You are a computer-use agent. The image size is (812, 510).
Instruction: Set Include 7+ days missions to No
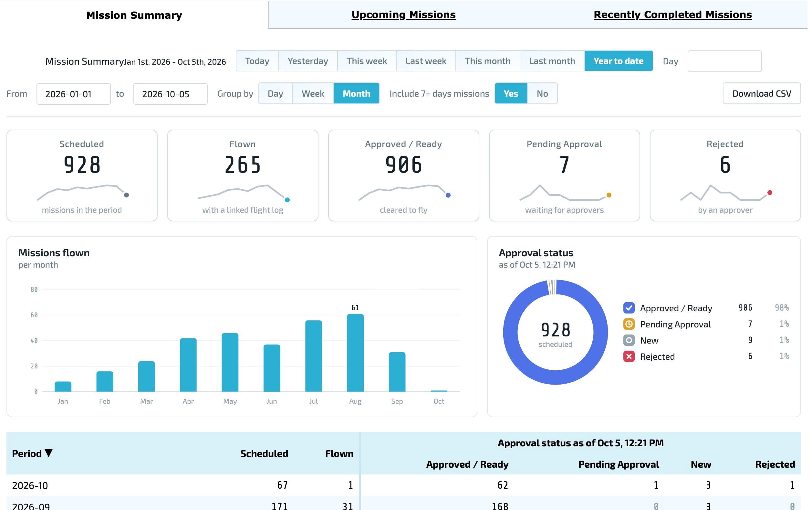(x=542, y=93)
